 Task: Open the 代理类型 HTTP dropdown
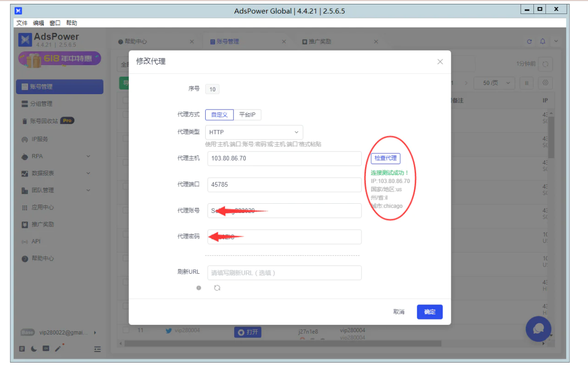coord(254,132)
